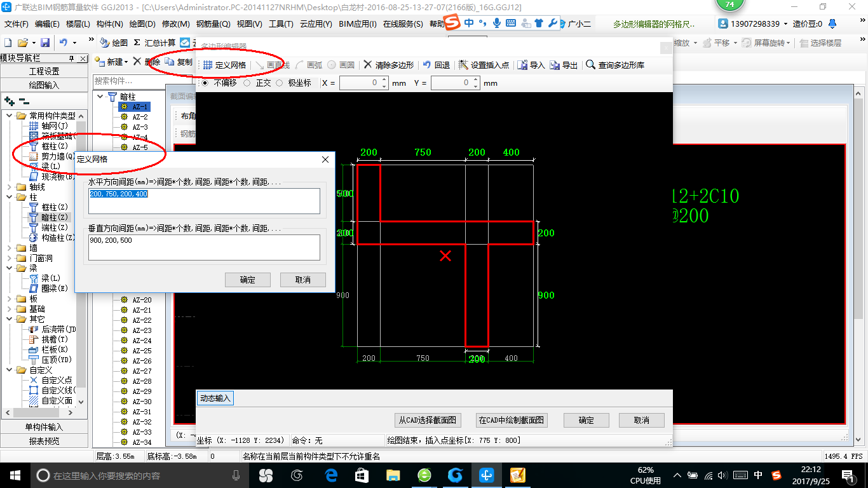
Task: Click 在CAD中绘制截面图 button
Action: (x=512, y=421)
